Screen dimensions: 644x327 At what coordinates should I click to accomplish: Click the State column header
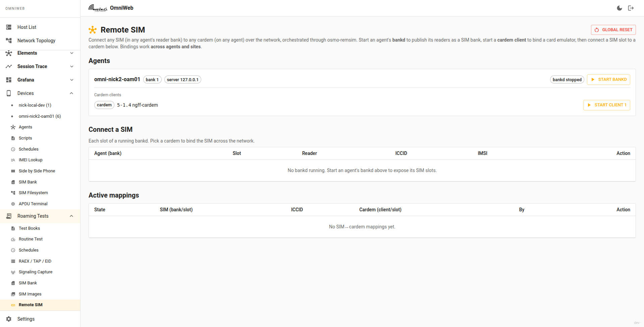(x=100, y=210)
